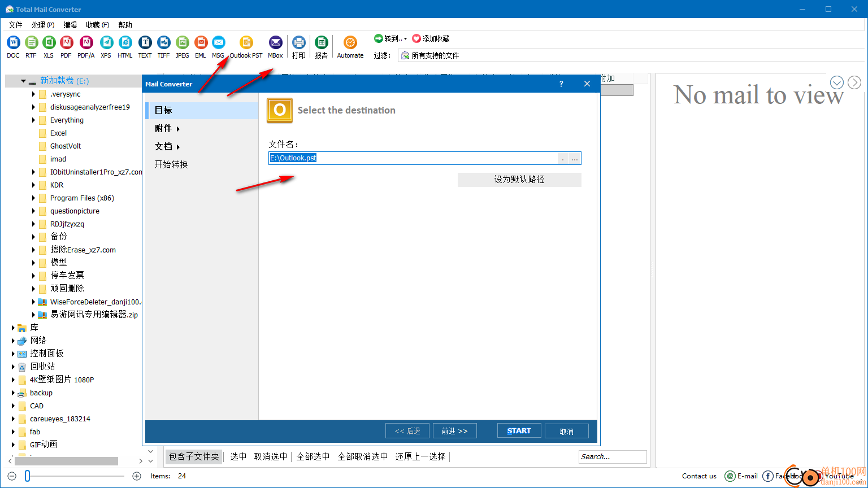Click the zoom in plus icon
The width and height of the screenshot is (868, 488).
pyautogui.click(x=136, y=476)
